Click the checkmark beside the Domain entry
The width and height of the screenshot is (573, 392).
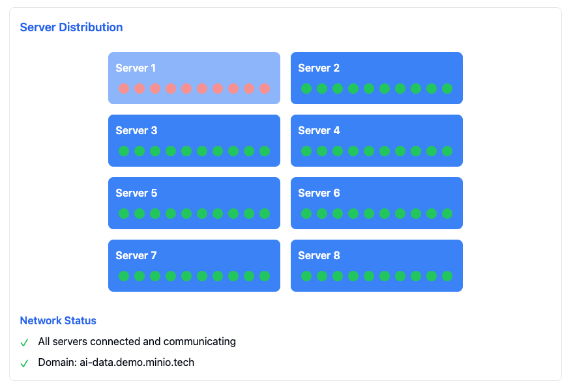[25, 363]
